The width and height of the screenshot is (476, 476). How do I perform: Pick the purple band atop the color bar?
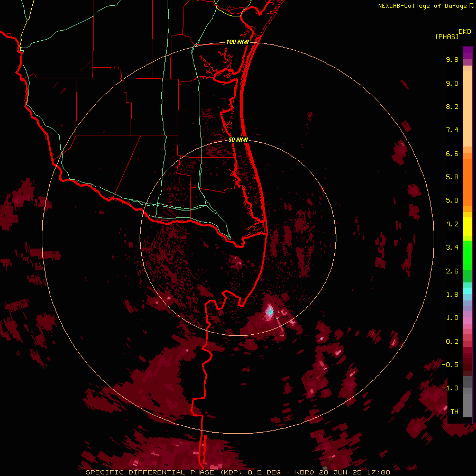pos(467,53)
